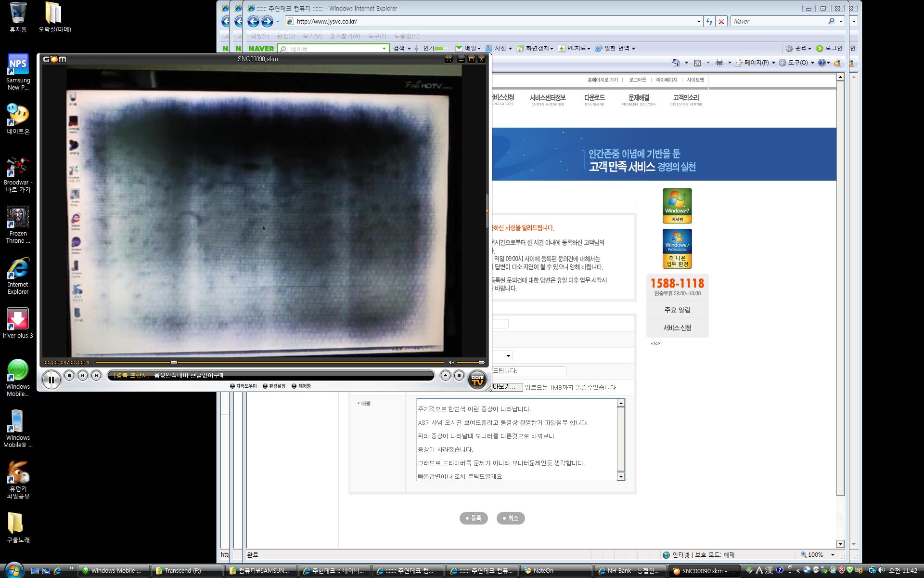This screenshot has width=924, height=578.
Task: Open 보기(V) menu in IE
Action: pyautogui.click(x=312, y=36)
